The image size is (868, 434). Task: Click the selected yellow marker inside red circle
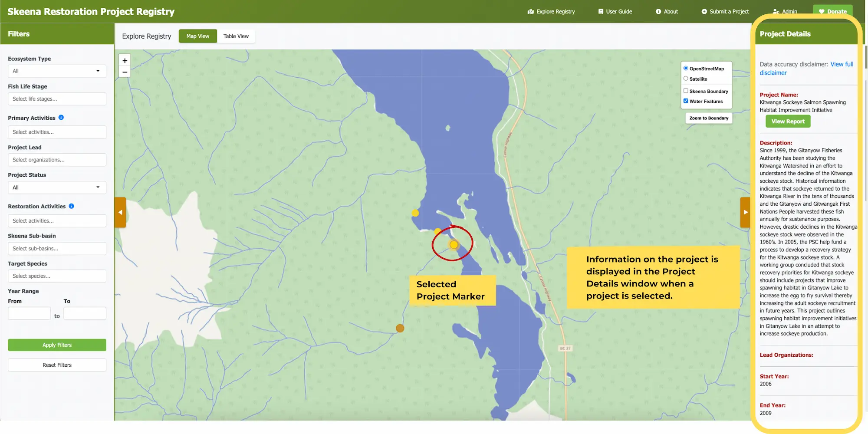[x=454, y=245]
